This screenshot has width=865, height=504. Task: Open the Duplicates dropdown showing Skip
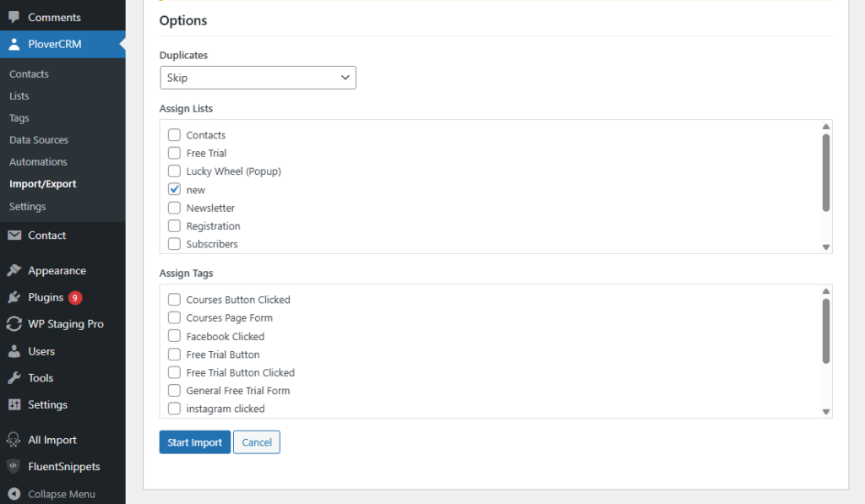[258, 77]
